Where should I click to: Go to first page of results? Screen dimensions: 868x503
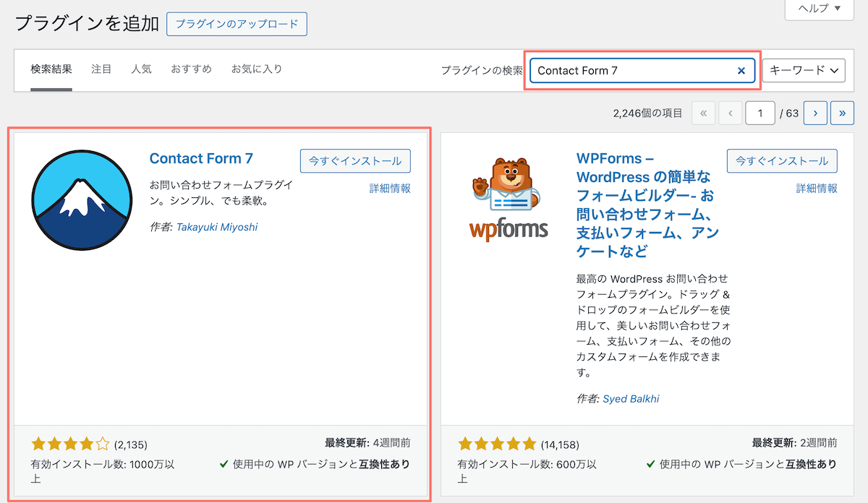pos(704,113)
